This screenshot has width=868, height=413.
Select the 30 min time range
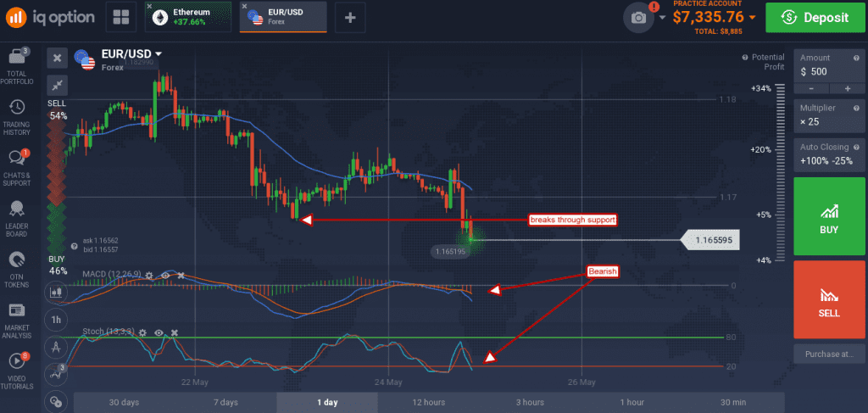733,403
